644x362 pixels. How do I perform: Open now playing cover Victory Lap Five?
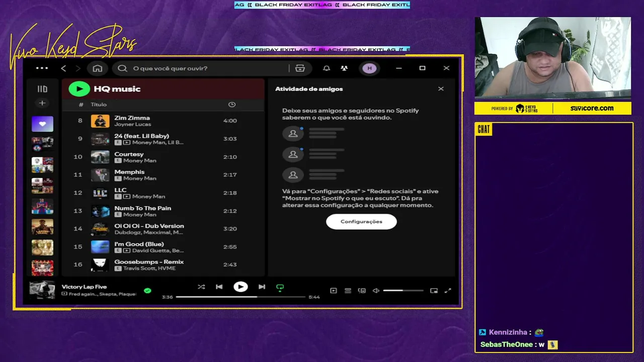tap(42, 290)
